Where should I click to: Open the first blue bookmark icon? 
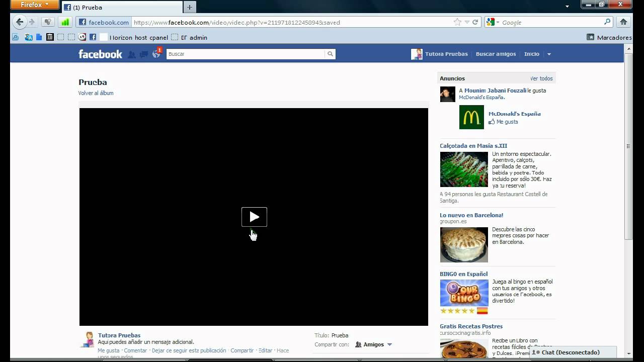pos(16,37)
